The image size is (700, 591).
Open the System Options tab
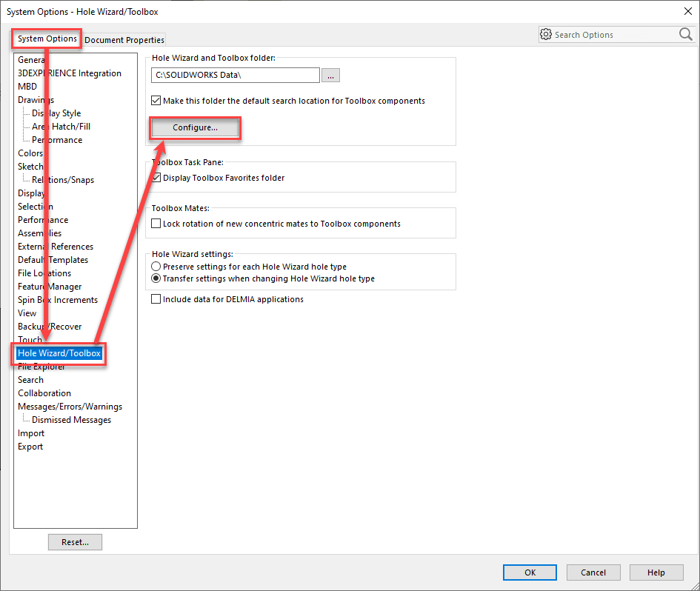47,39
